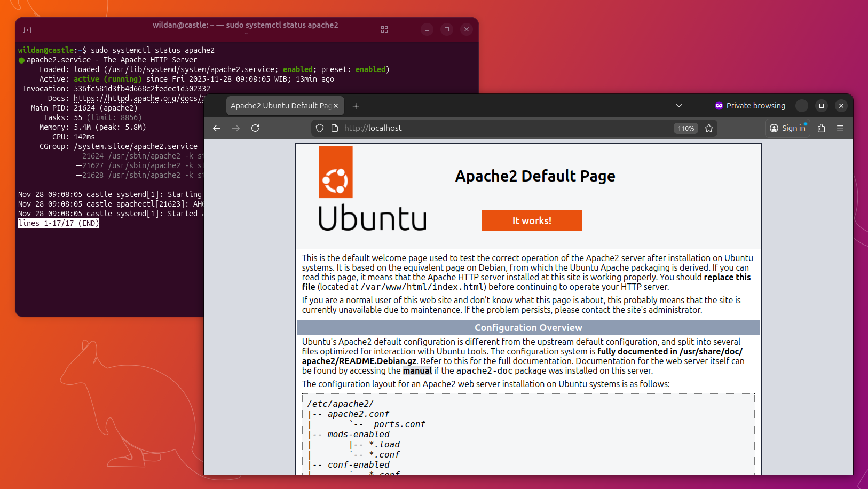Expand the list all tabs chevron

tap(679, 106)
